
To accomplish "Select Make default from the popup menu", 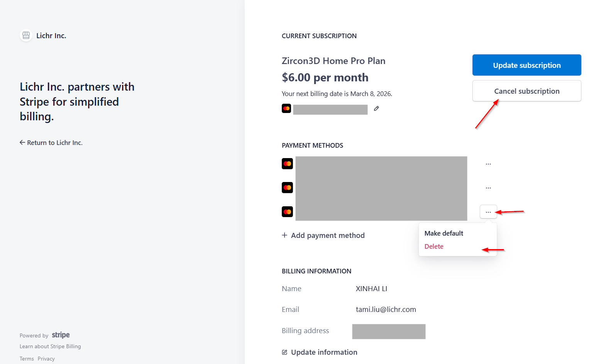I will 444,233.
